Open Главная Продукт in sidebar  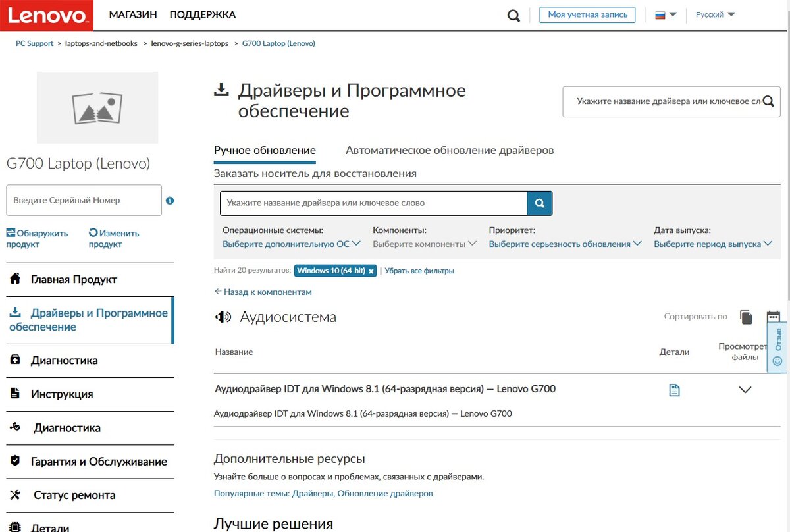tap(90, 279)
